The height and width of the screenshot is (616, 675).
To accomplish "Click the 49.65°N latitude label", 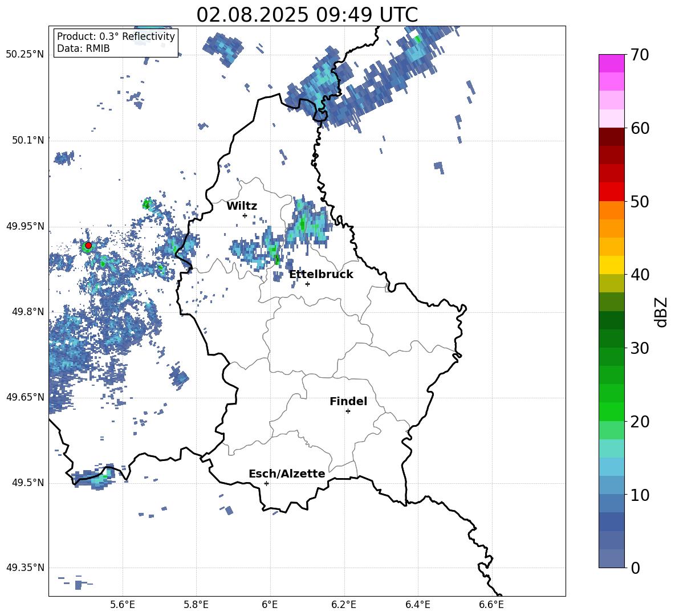I will (25, 397).
